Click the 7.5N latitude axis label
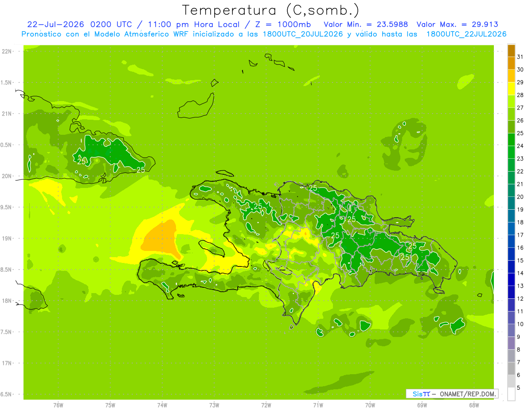Image resolution: width=532 pixels, height=411 pixels. click(6, 332)
